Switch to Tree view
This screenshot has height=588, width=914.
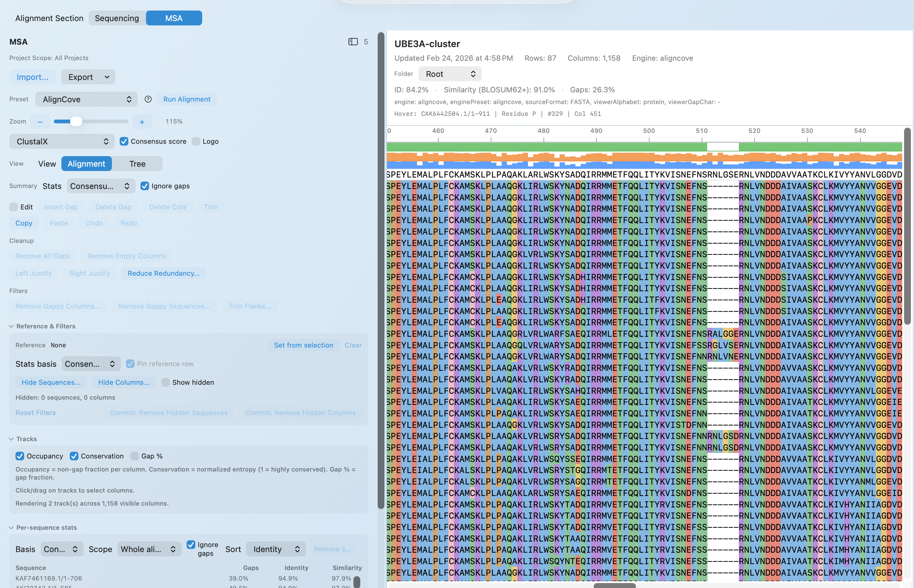(137, 163)
